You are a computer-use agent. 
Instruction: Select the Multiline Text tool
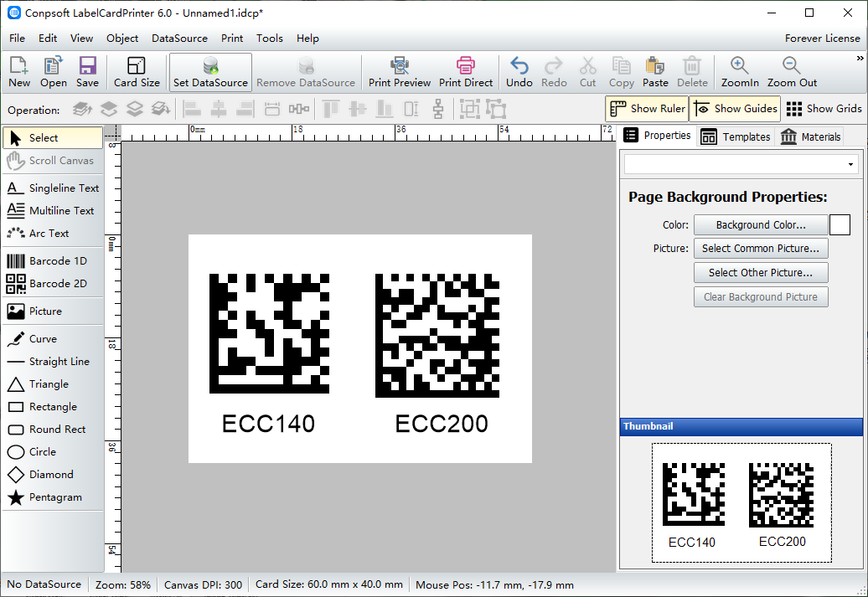53,211
